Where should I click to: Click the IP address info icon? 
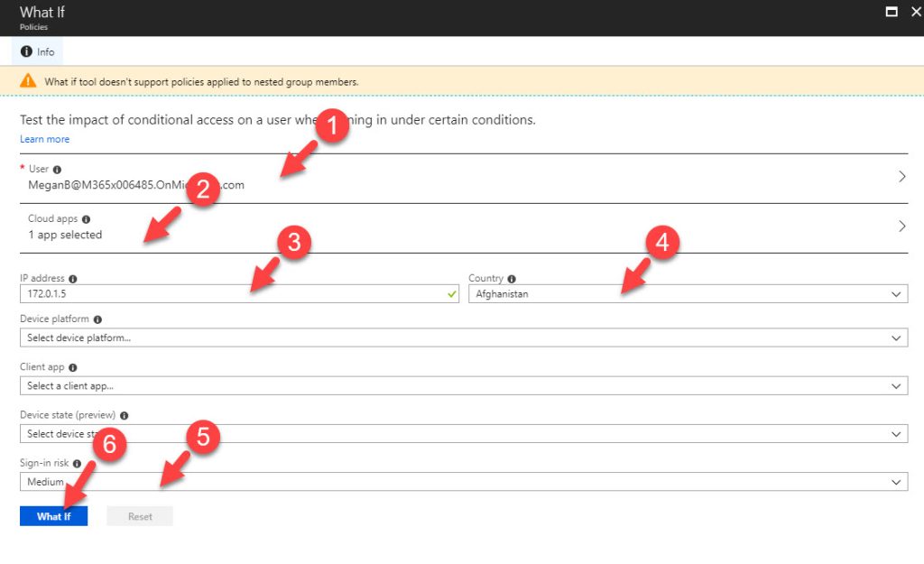click(x=73, y=279)
